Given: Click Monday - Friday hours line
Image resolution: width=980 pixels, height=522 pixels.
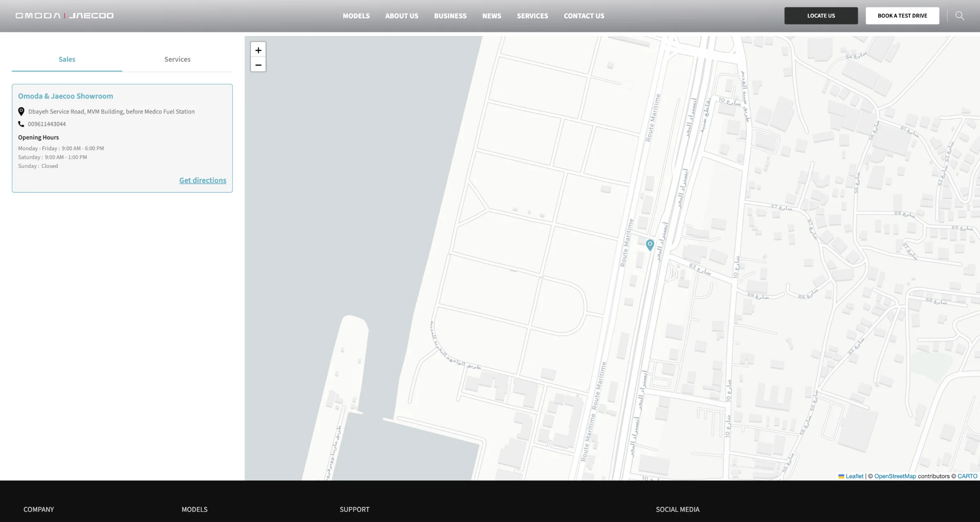Looking at the screenshot, I should coord(61,149).
